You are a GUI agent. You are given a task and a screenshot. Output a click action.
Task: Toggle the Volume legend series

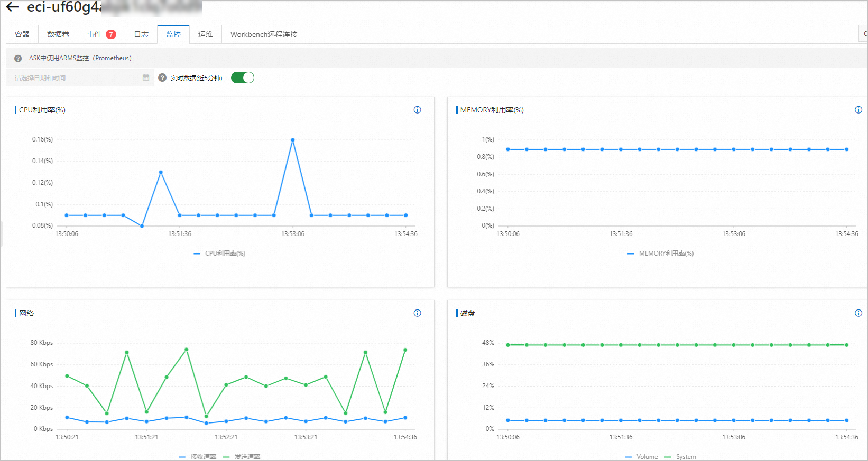coord(641,457)
